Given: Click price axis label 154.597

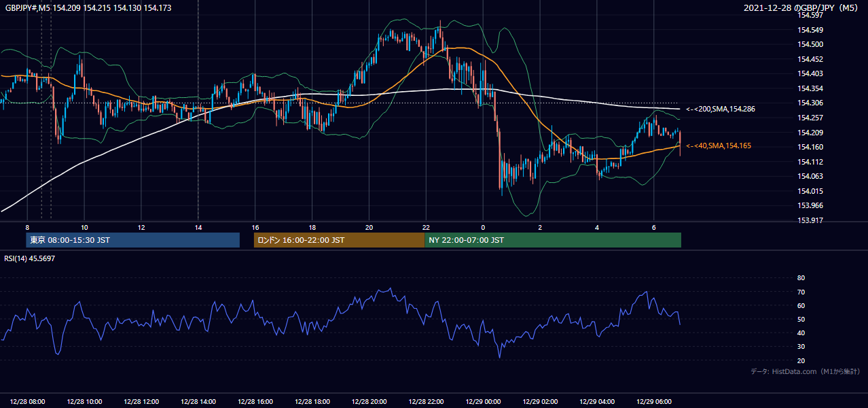Looking at the screenshot, I should click(x=811, y=16).
